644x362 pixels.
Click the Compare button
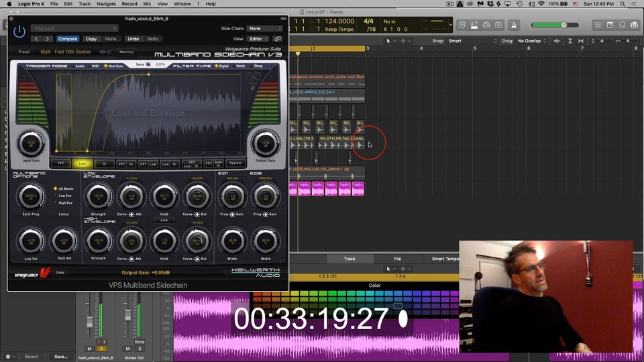(x=68, y=39)
